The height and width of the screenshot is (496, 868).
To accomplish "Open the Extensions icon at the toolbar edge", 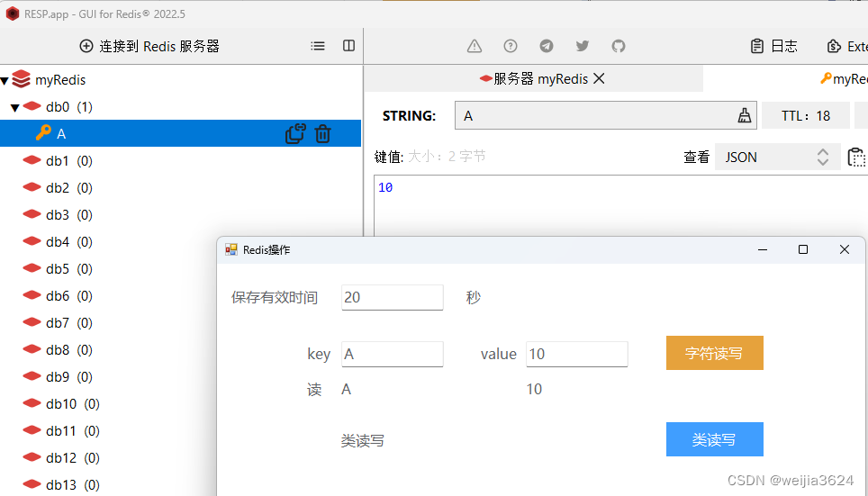I will (x=834, y=46).
